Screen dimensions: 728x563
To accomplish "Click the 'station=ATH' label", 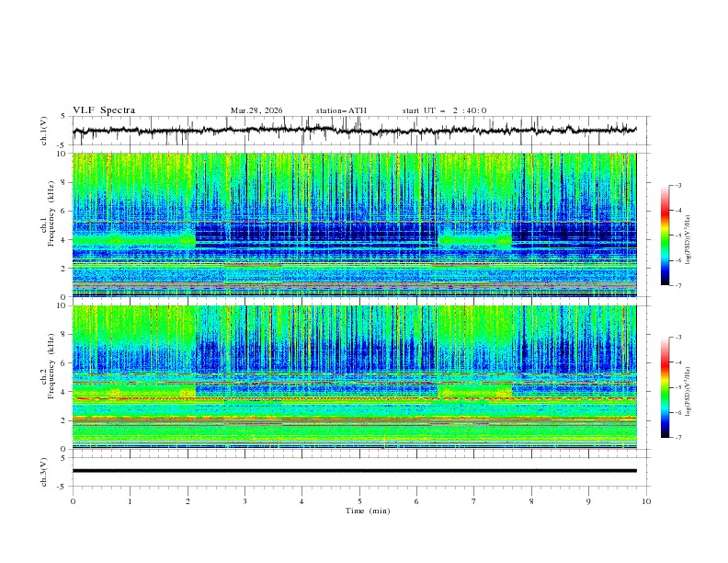I will (x=341, y=110).
